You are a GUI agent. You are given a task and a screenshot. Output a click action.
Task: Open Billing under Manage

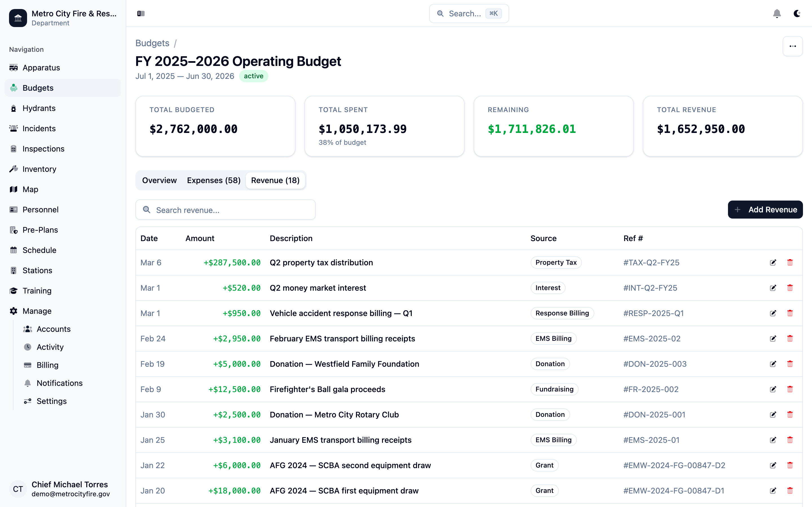click(47, 365)
